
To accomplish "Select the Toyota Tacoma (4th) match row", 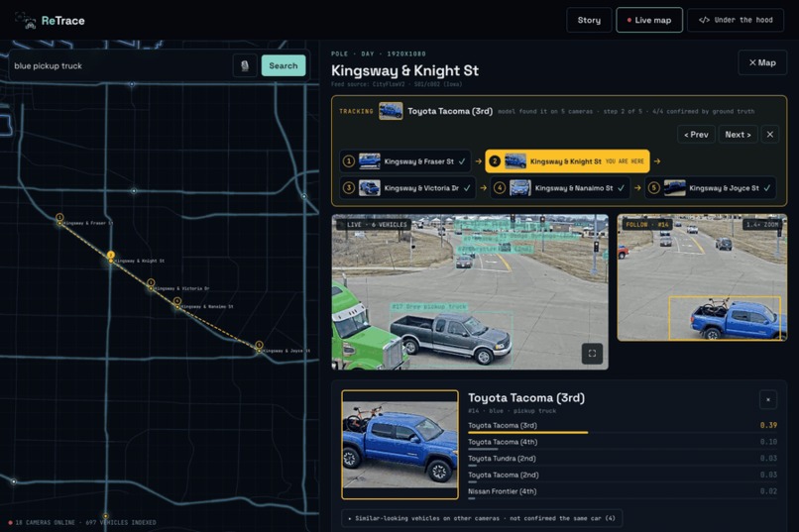I will (x=623, y=443).
